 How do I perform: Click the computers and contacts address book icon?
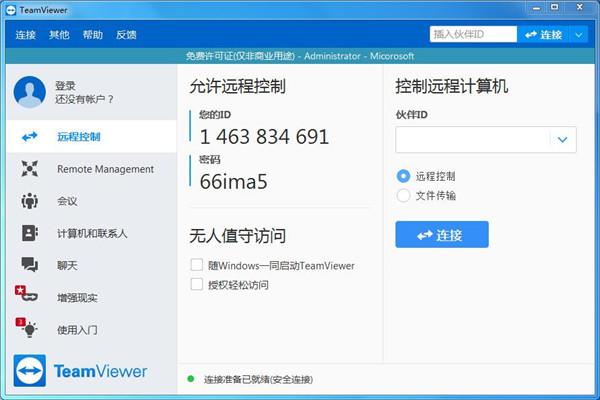29,233
